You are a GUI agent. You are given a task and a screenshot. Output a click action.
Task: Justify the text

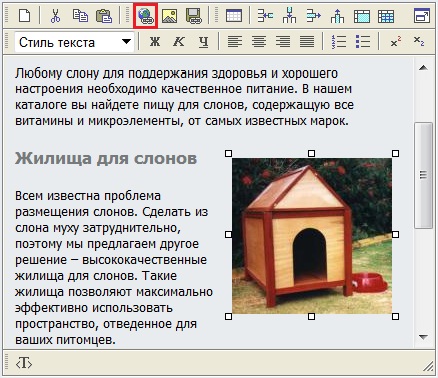pyautogui.click(x=307, y=42)
